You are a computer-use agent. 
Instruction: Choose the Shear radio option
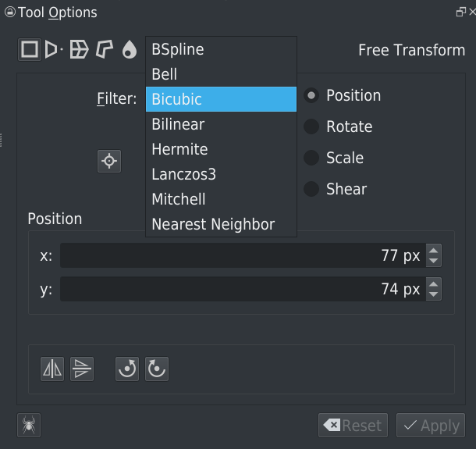pos(312,189)
